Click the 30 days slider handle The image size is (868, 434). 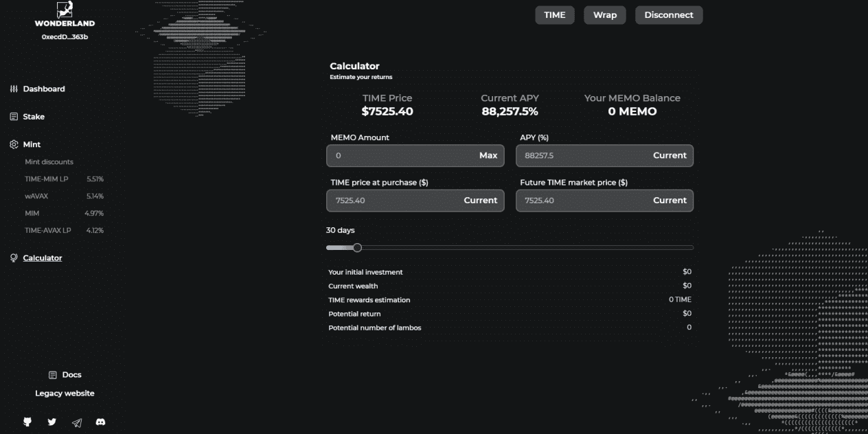coord(357,248)
